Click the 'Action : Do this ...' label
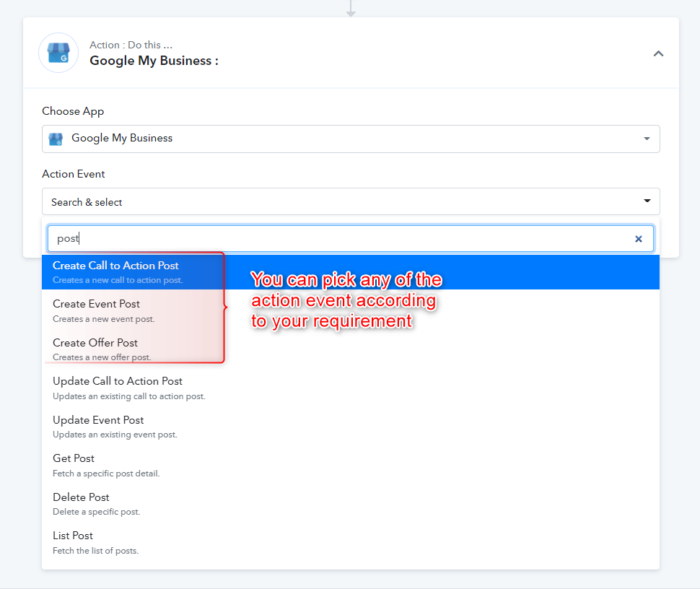This screenshot has height=589, width=700. point(131,45)
